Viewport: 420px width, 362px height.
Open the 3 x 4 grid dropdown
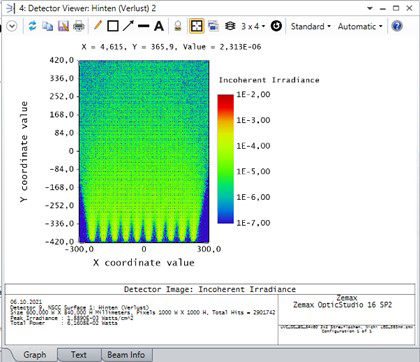click(253, 26)
